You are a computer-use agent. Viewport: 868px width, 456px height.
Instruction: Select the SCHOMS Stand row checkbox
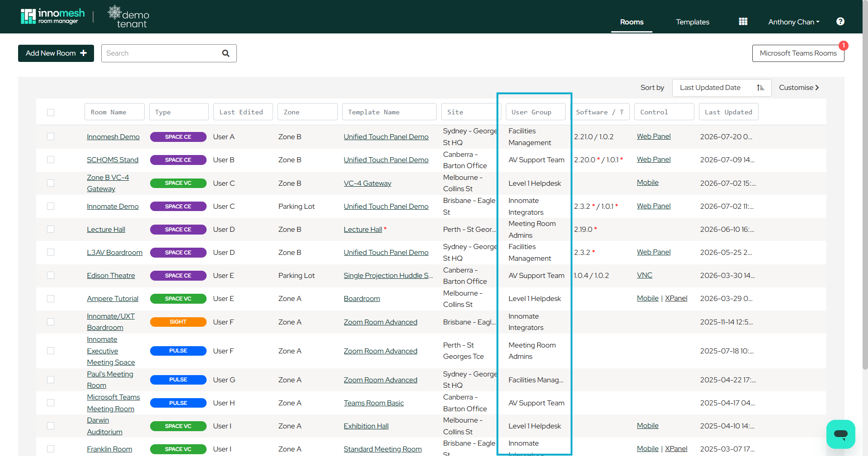pyautogui.click(x=51, y=160)
